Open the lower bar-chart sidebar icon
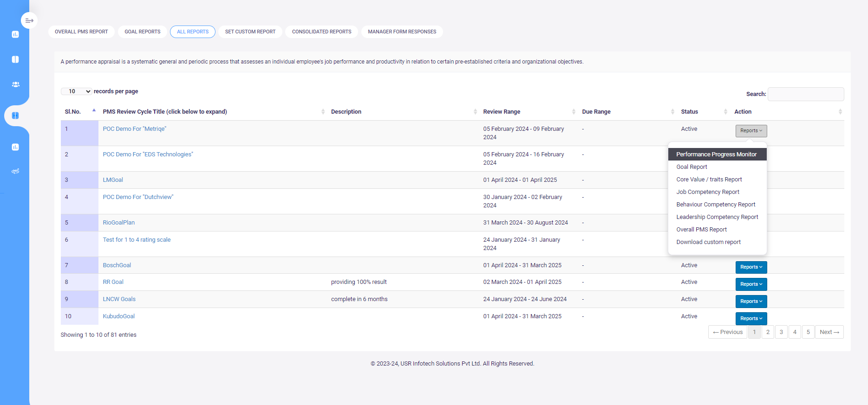The width and height of the screenshot is (868, 405). (x=15, y=147)
